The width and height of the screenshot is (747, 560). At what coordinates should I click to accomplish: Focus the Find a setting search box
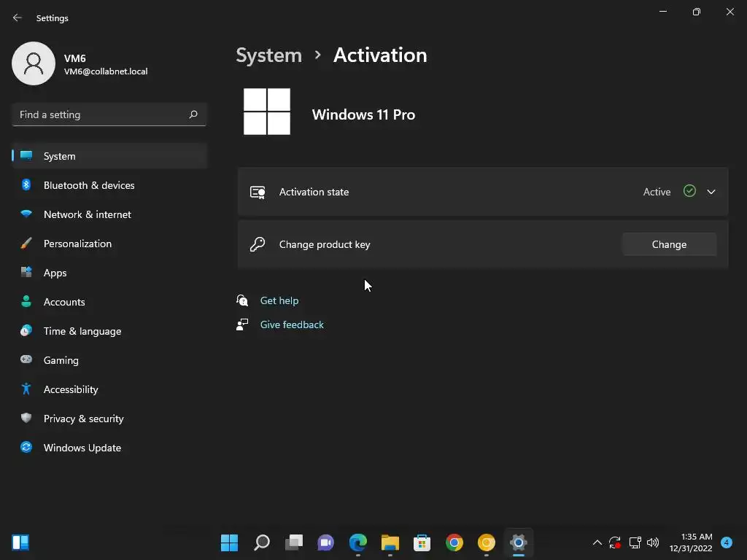click(109, 114)
